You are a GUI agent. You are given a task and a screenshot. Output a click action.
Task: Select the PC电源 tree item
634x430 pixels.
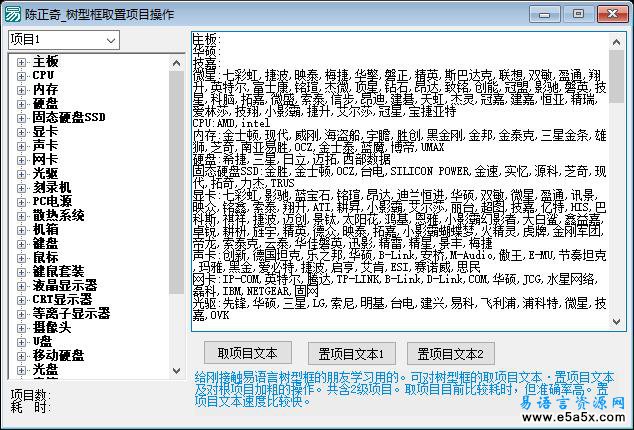[x=52, y=201]
